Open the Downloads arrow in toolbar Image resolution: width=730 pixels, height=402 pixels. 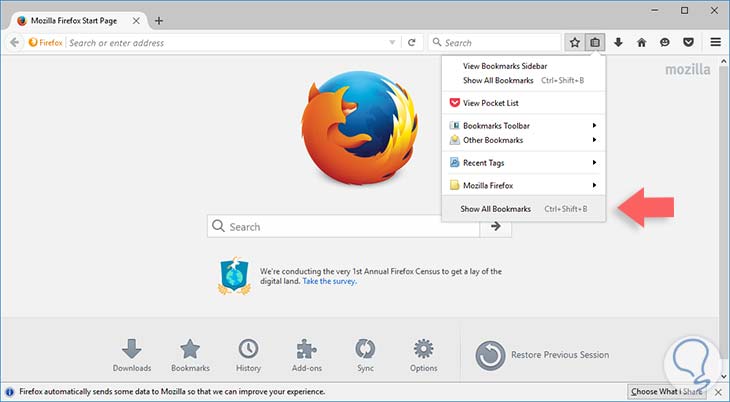(x=618, y=42)
